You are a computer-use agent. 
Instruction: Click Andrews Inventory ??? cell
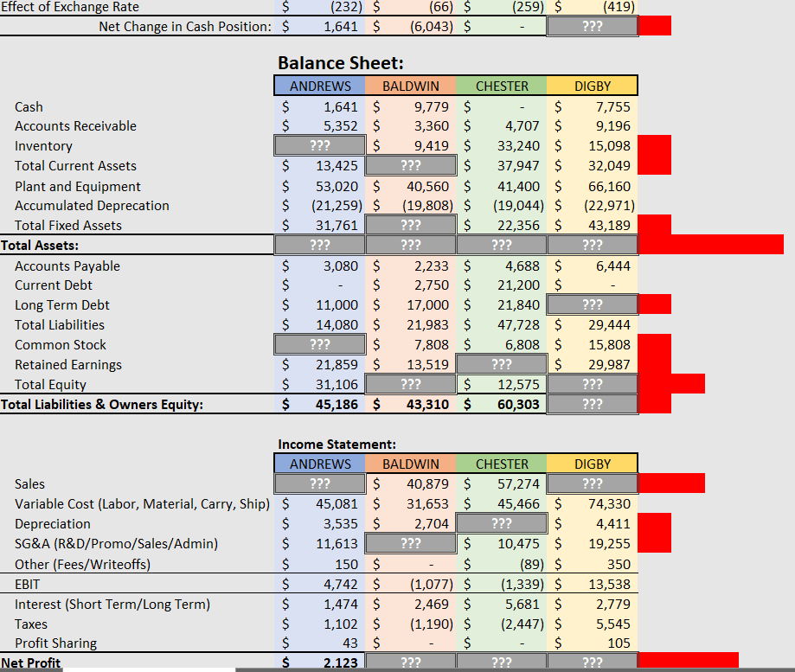tap(319, 144)
